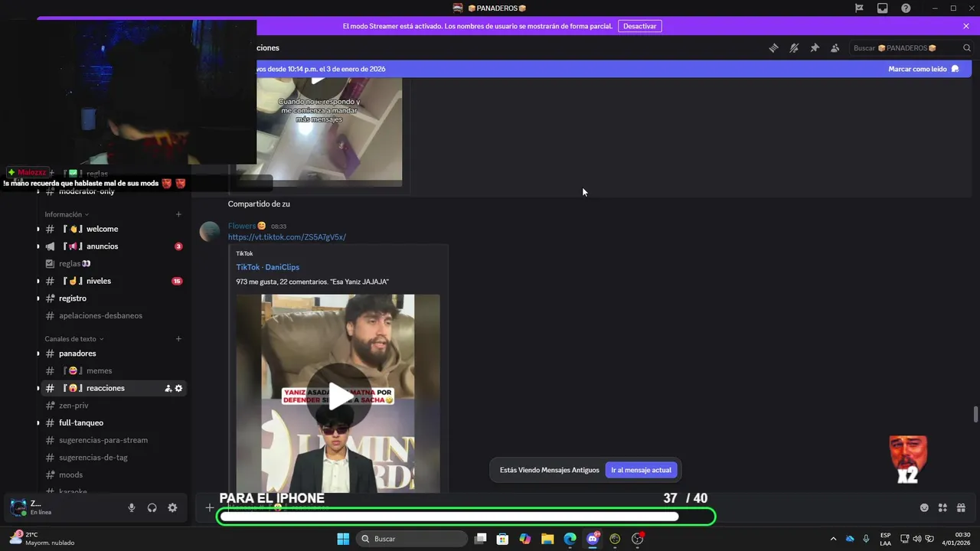The image size is (980, 551).
Task: Open the registro channel
Action: coord(113,298)
